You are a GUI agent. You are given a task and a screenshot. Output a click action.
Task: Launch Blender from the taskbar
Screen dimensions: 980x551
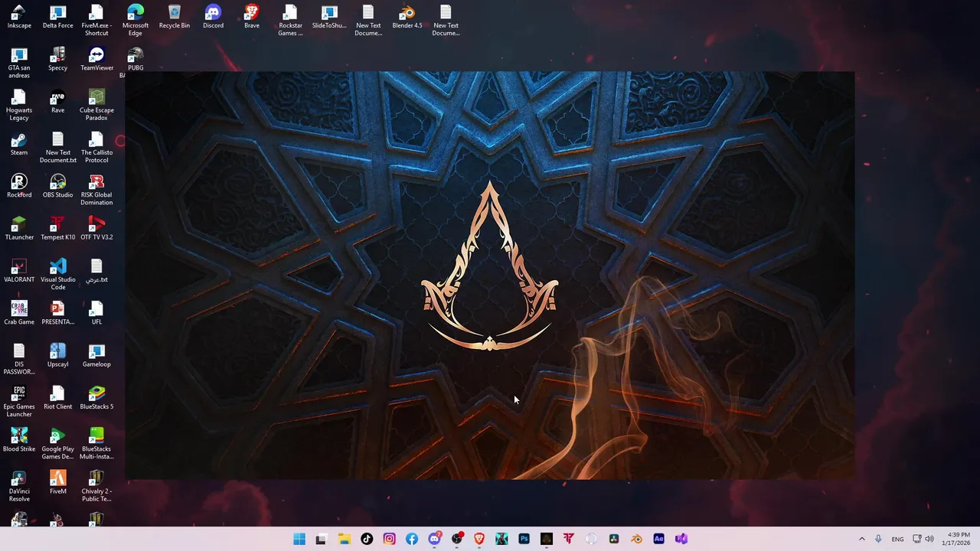coord(636,539)
